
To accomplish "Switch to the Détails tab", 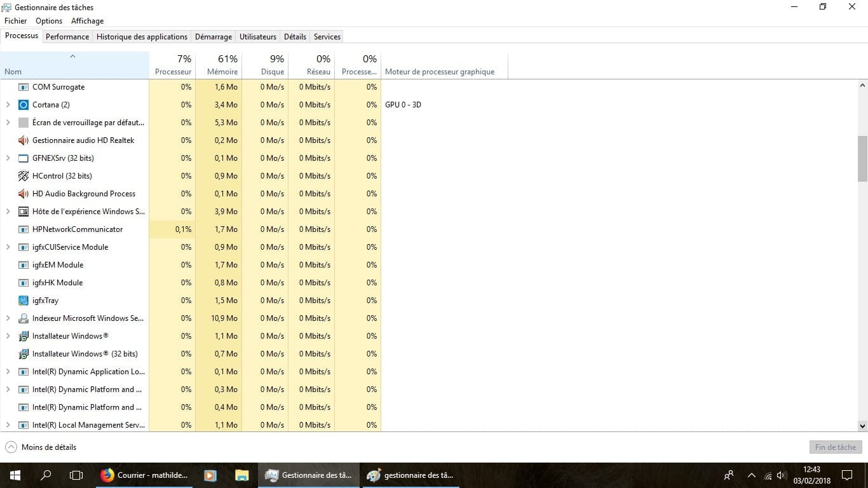I will 295,37.
